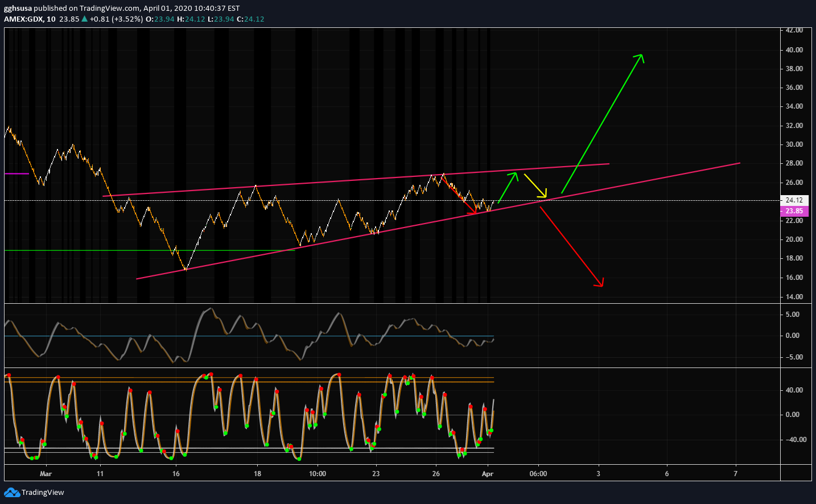Click the Apr label on time axis
The height and width of the screenshot is (504, 816).
click(487, 474)
